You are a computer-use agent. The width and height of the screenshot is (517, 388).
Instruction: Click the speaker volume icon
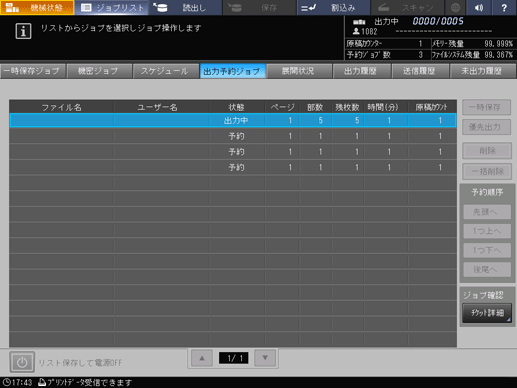click(x=479, y=7)
